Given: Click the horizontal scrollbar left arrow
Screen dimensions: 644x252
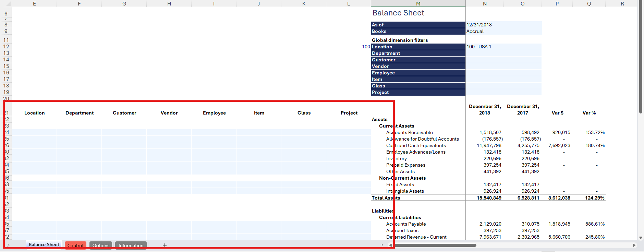Looking at the screenshot, I should [x=390, y=245].
